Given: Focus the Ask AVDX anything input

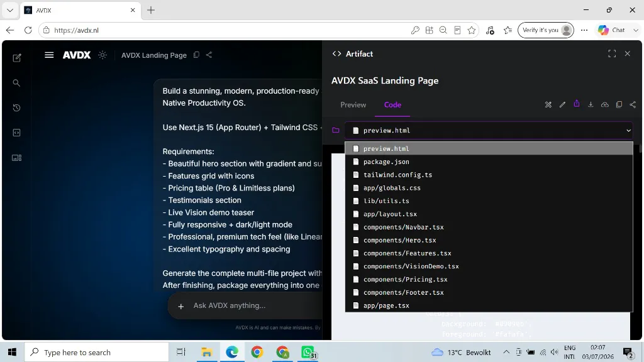Looking at the screenshot, I should tap(257, 306).
